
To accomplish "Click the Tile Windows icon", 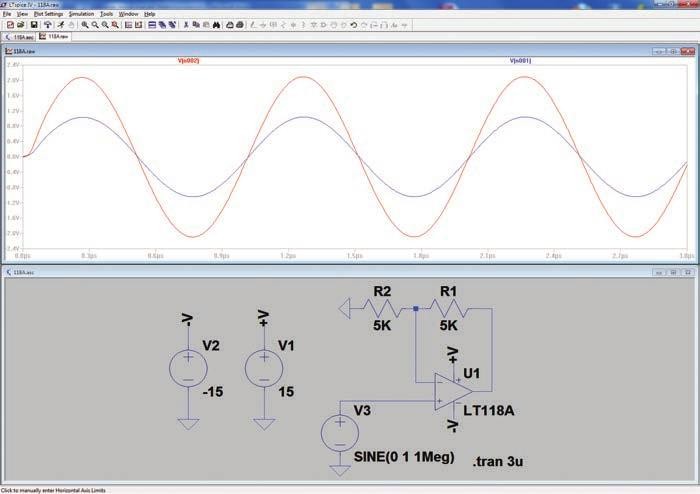I will [152, 25].
